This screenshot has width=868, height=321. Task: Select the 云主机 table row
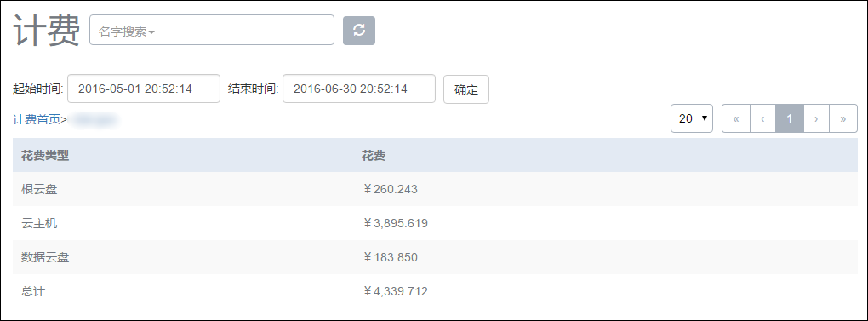point(435,223)
